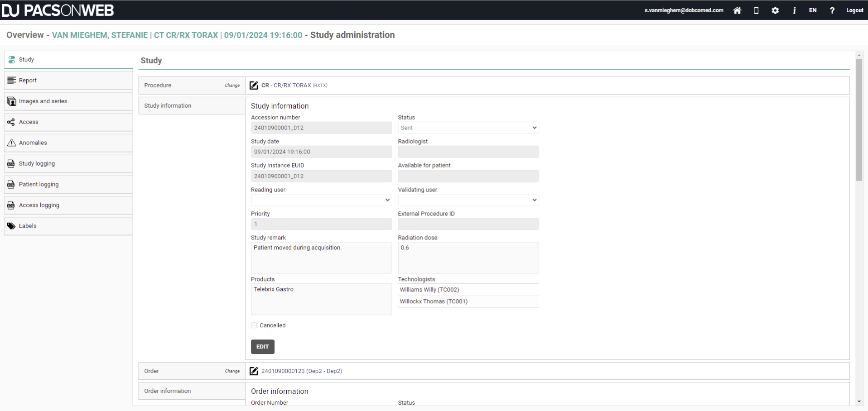
Task: Click the Images and series icon
Action: [x=12, y=101]
